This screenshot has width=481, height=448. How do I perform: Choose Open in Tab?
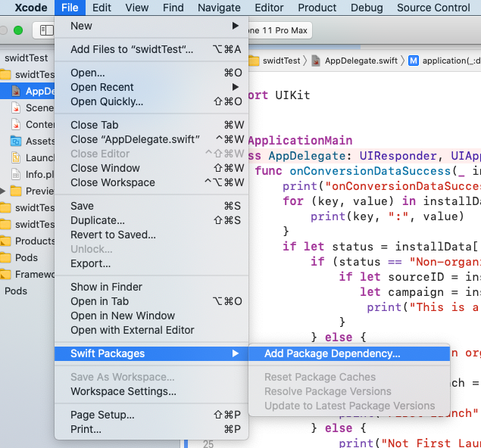coord(151,301)
